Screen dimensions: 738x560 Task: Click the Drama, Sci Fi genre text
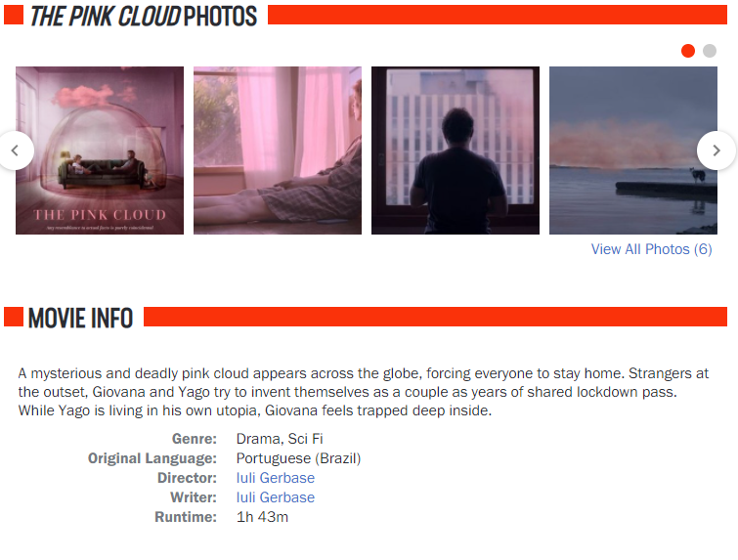click(x=280, y=439)
